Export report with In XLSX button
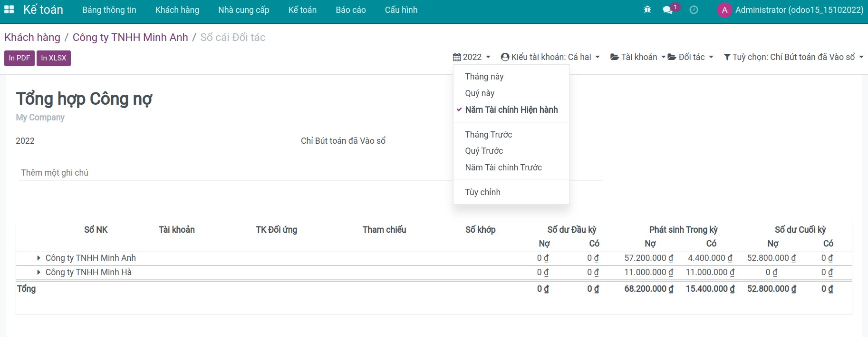The width and height of the screenshot is (868, 337). point(54,58)
